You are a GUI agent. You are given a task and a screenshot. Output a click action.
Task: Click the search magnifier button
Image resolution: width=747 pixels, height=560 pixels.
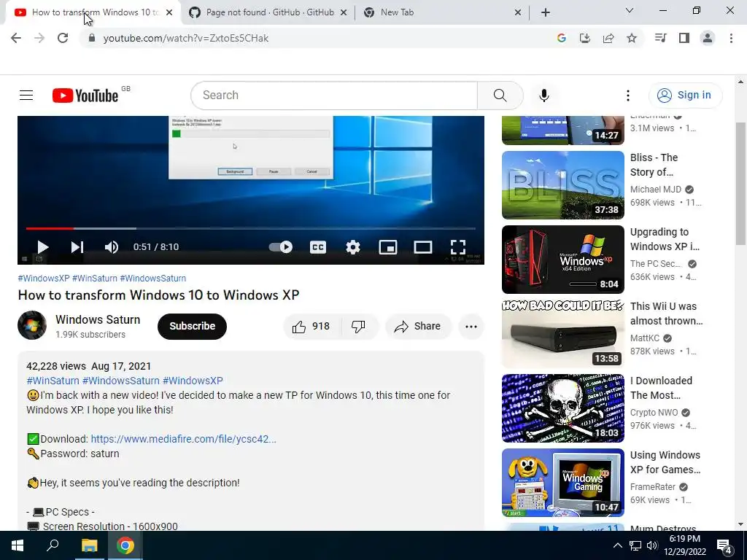[x=500, y=96]
